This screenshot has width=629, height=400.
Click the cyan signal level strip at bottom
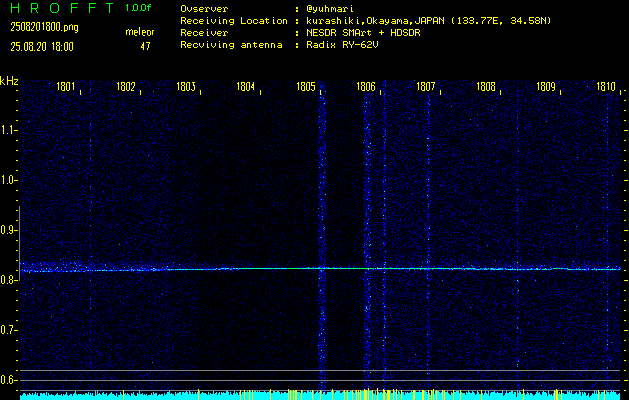(320, 395)
